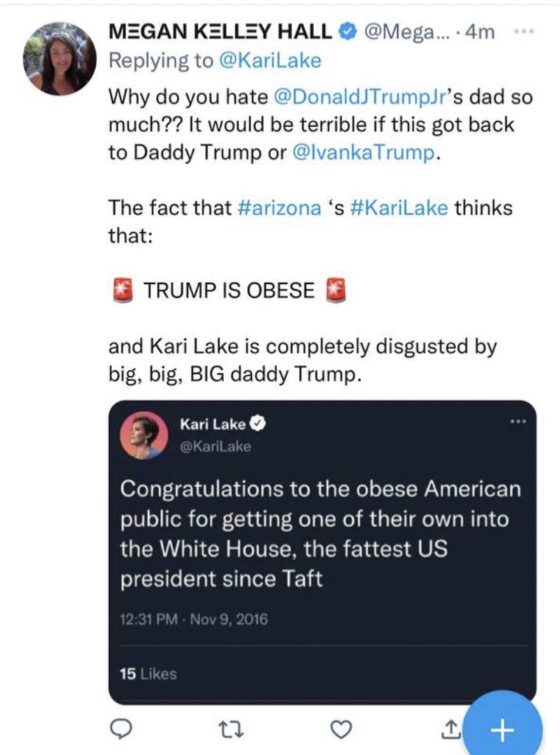Click Kari Lake's verified checkmark
The height and width of the screenshot is (755, 560).
[258, 424]
